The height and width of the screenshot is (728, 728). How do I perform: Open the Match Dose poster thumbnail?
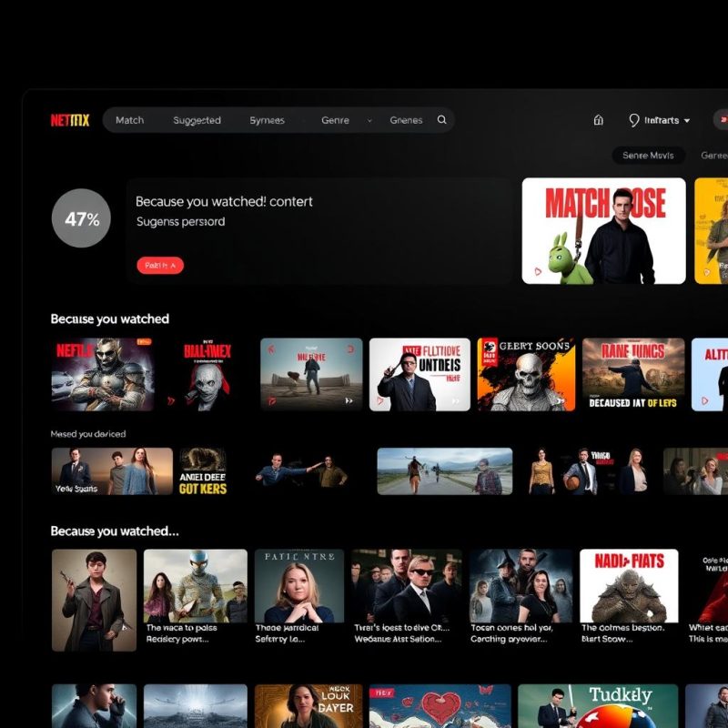604,229
